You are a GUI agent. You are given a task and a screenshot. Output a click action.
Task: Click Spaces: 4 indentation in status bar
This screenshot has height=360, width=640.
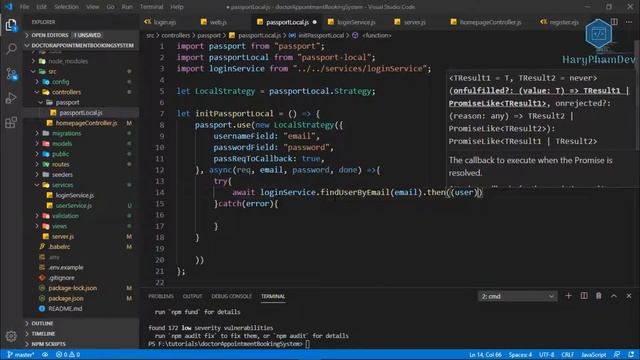click(520, 355)
